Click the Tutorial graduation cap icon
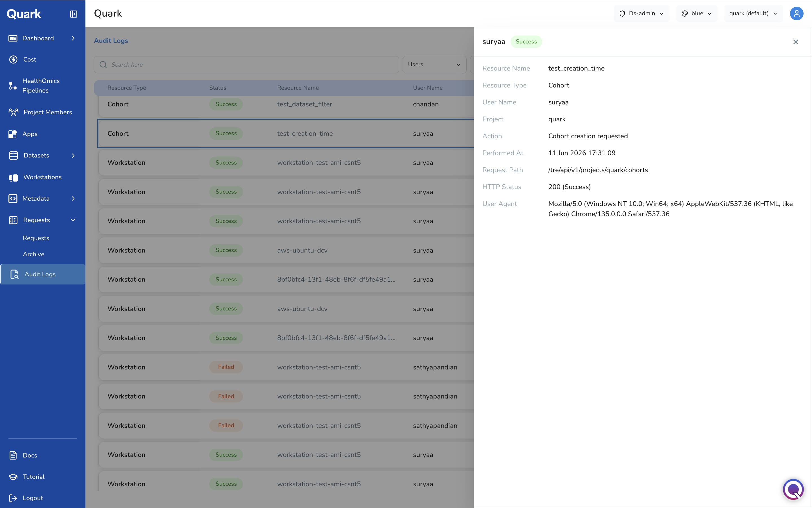 click(x=13, y=477)
